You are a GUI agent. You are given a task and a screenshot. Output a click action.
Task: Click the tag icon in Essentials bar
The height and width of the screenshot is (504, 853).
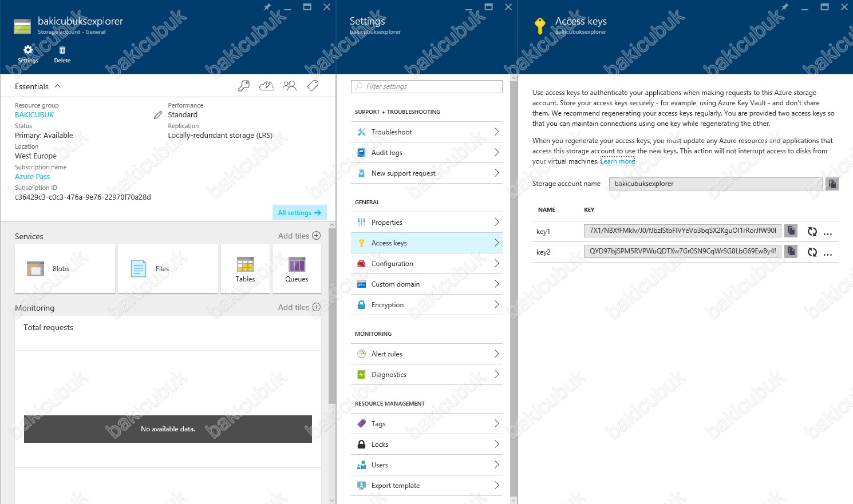click(313, 86)
